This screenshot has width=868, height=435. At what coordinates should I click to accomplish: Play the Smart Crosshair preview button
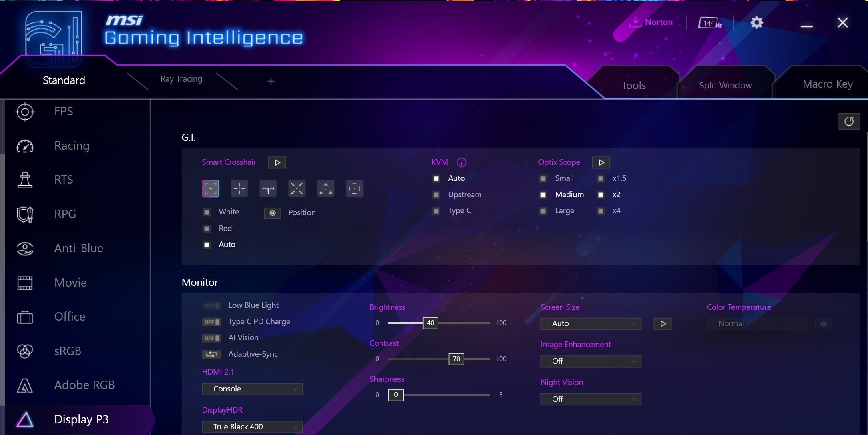277,162
